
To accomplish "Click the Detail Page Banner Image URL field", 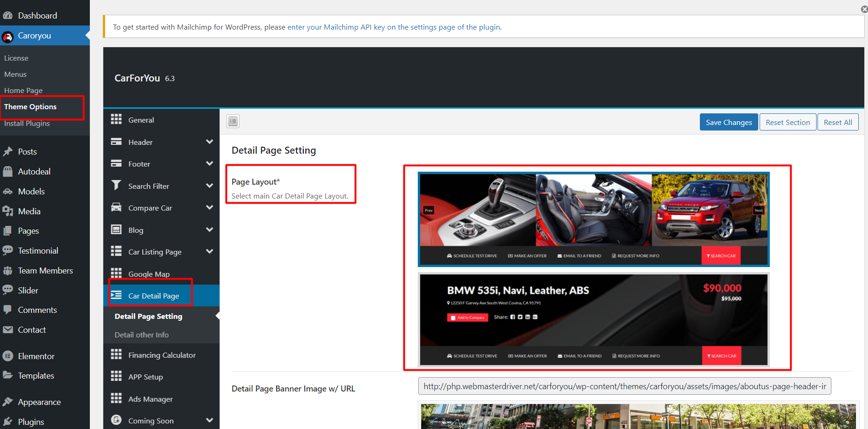I will [624, 386].
